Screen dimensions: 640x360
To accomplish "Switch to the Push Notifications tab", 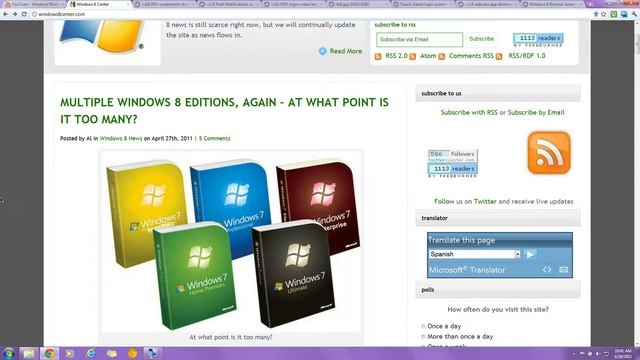I will 230,4.
